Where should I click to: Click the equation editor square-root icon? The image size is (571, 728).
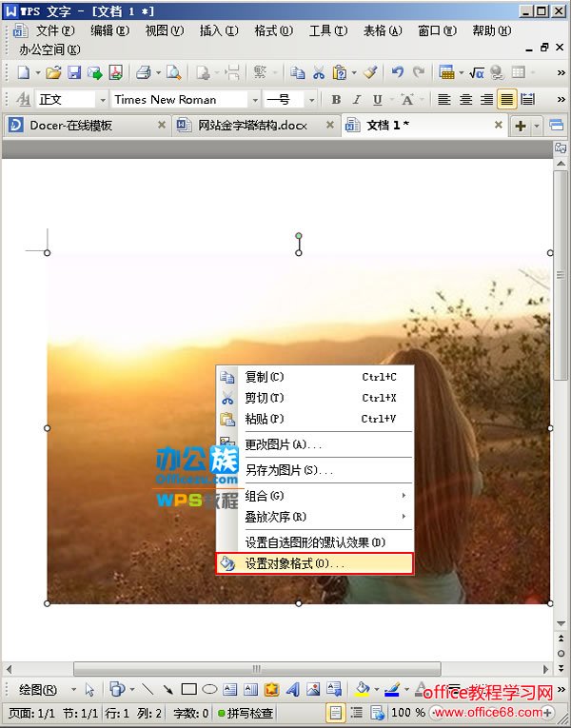coord(476,72)
